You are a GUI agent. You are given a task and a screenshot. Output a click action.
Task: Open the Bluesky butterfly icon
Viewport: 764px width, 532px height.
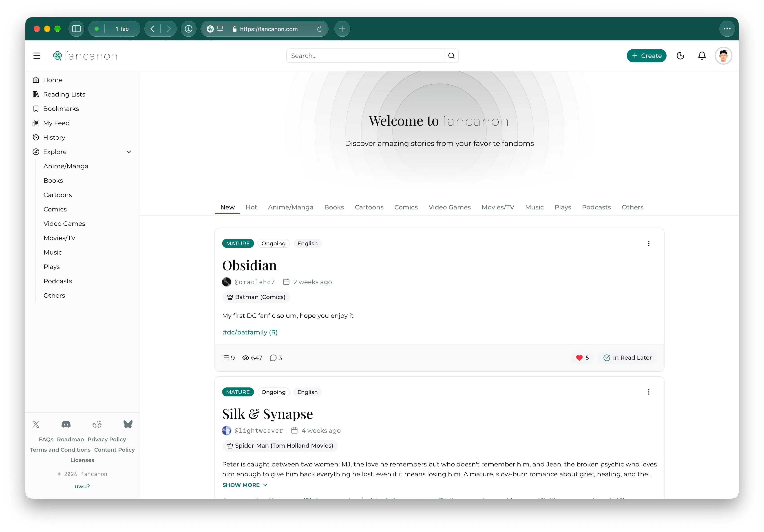[x=128, y=424]
